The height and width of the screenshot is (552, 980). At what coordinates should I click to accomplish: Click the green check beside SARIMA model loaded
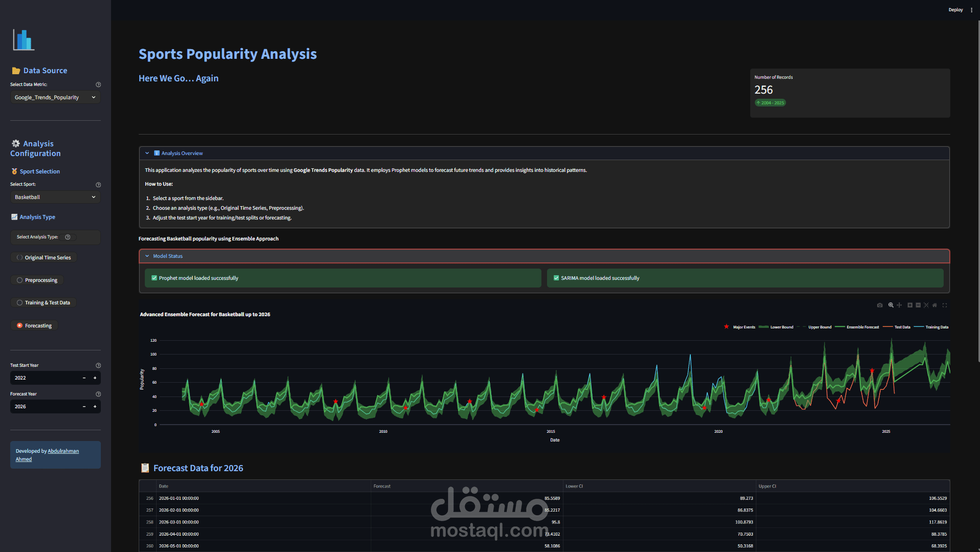pos(556,278)
